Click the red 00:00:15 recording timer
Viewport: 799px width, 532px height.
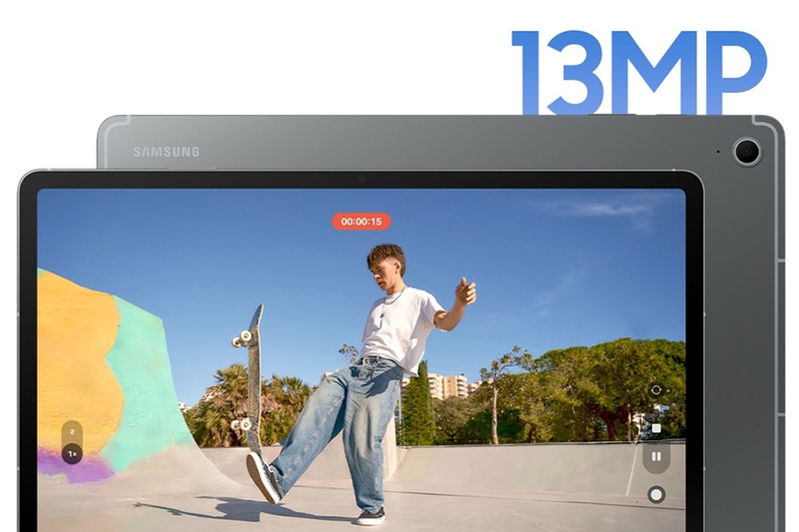click(x=362, y=222)
